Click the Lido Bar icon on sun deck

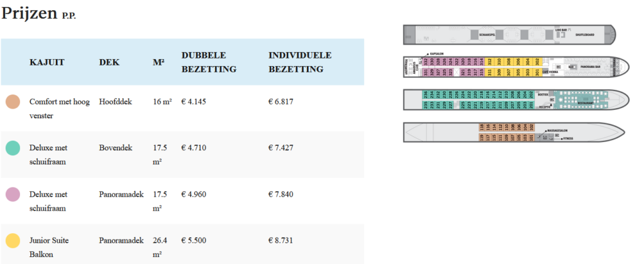(x=562, y=30)
